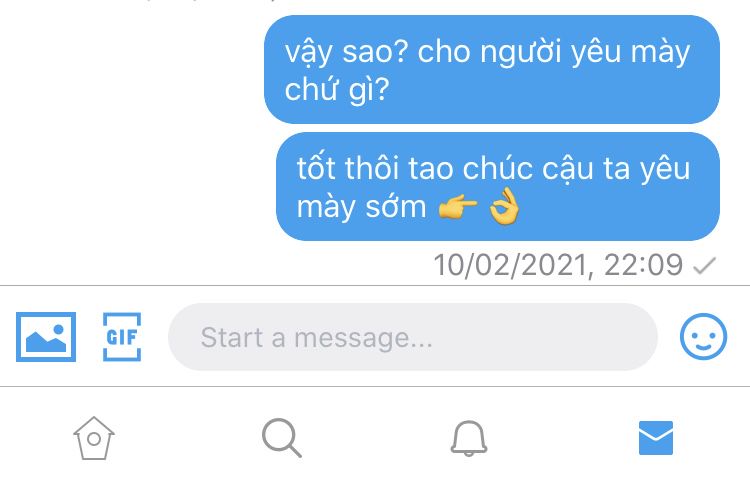Focus the 'Start a message...' field
The image size is (750, 487).
click(x=413, y=337)
